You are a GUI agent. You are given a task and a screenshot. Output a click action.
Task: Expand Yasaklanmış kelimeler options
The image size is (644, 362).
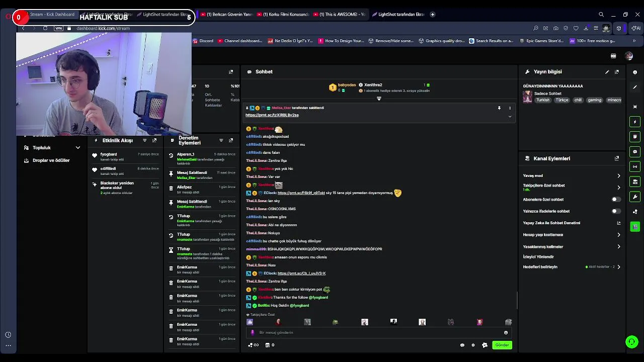click(619, 247)
